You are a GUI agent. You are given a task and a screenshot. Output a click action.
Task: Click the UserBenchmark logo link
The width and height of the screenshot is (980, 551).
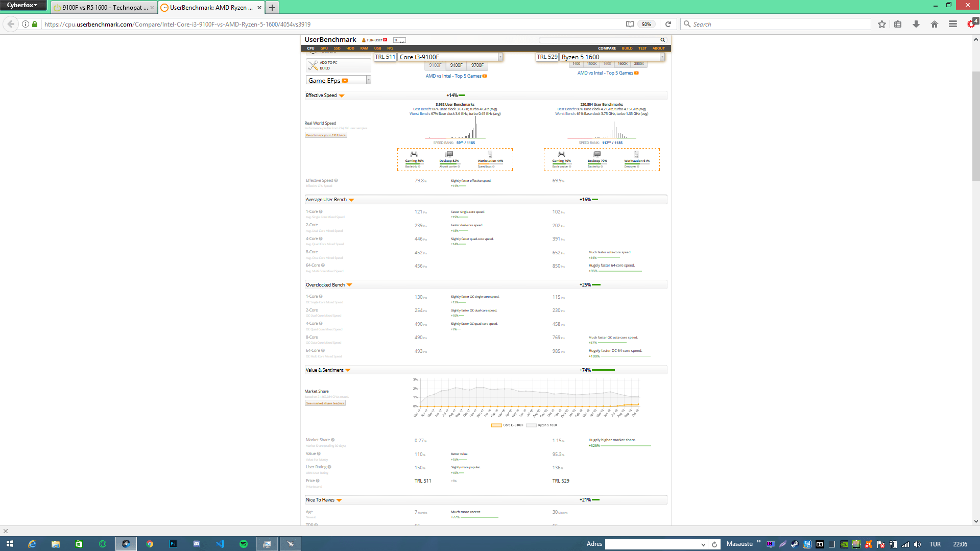330,40
